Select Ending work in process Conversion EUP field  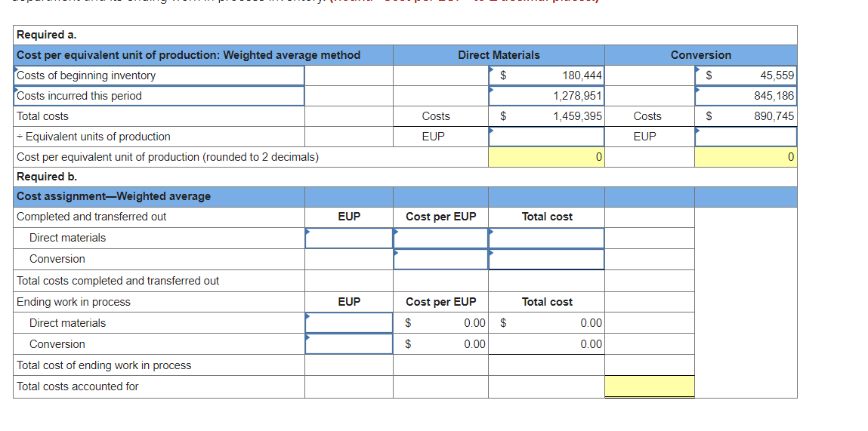pyautogui.click(x=349, y=343)
